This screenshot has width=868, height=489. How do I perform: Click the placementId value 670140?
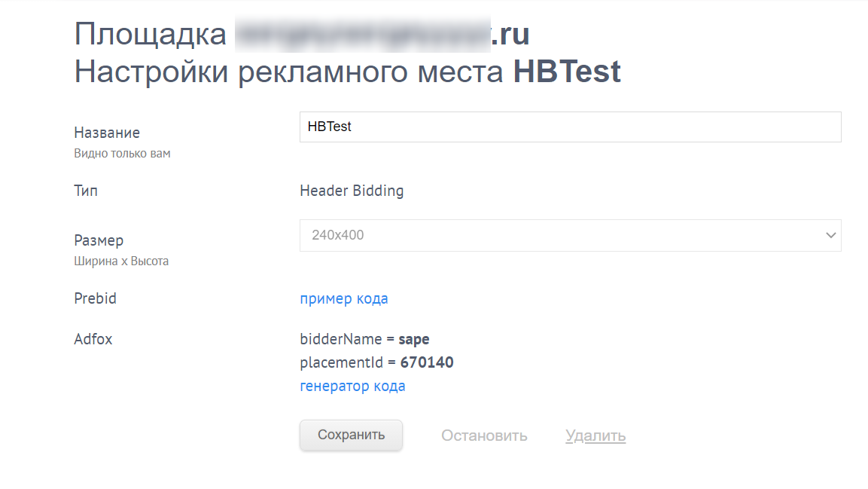pyautogui.click(x=427, y=362)
